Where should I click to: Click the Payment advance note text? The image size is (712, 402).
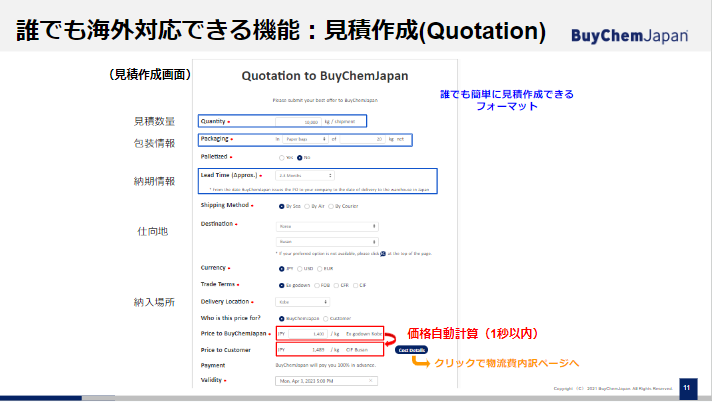coord(326,365)
